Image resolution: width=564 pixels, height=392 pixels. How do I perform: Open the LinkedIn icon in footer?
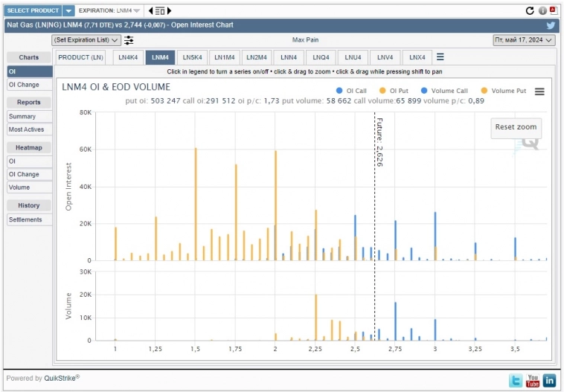(x=550, y=380)
